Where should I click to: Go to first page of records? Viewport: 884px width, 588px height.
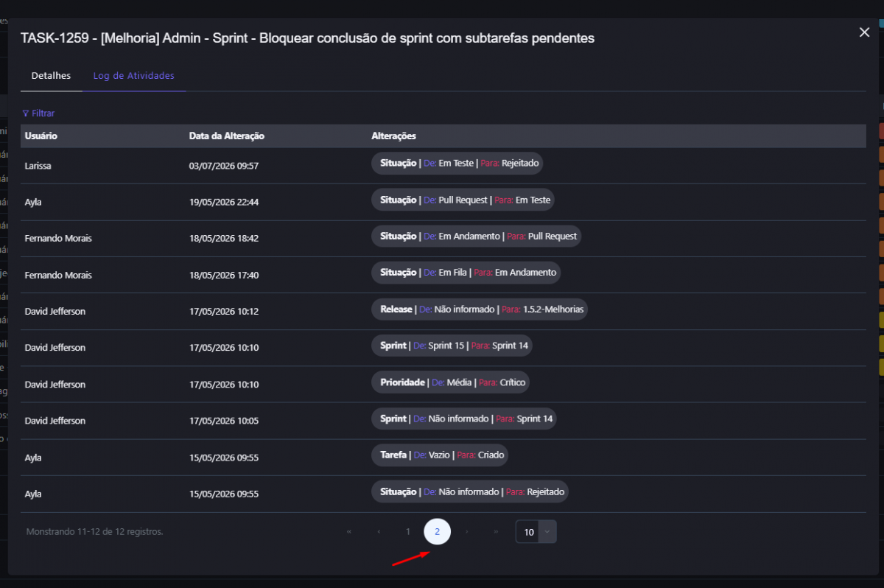[x=348, y=531]
